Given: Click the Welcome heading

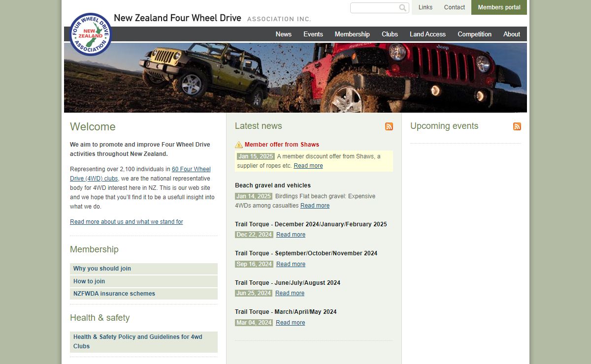Looking at the screenshot, I should coord(93,127).
